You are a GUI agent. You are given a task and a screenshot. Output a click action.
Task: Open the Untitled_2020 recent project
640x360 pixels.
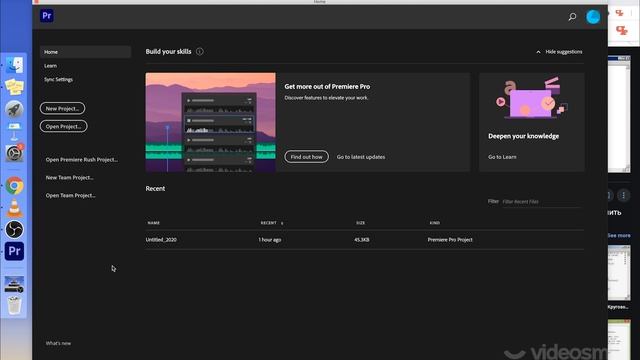tap(161, 240)
